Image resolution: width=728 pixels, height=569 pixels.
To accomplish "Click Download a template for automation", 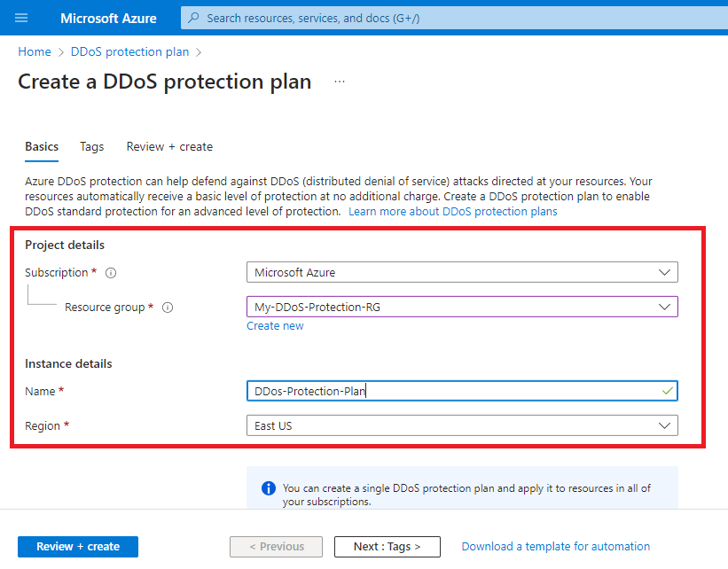I will (555, 547).
